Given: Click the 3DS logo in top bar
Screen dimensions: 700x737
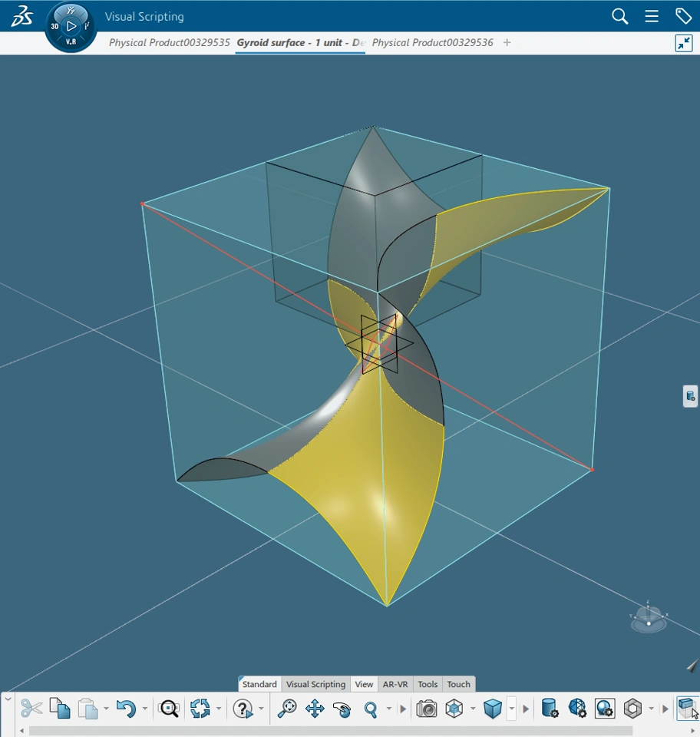Looking at the screenshot, I should tap(22, 16).
